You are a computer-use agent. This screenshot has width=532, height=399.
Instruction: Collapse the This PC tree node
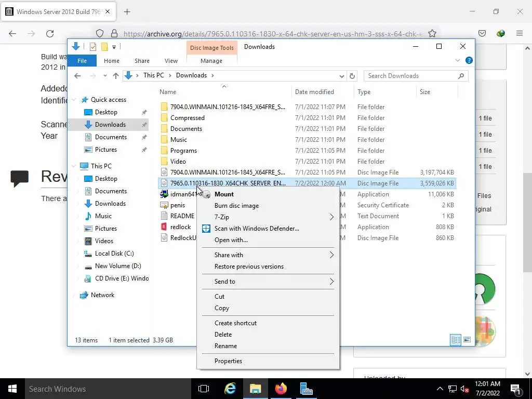click(x=74, y=166)
